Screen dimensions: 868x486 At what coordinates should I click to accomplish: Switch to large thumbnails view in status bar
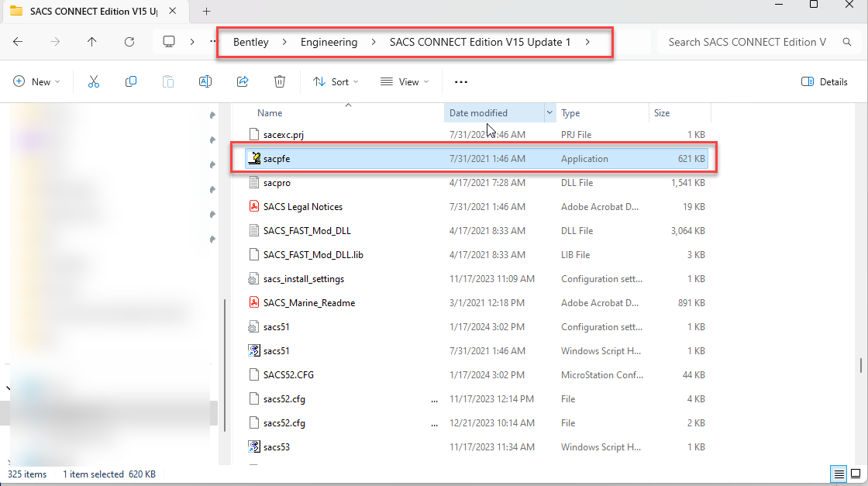pyautogui.click(x=856, y=474)
